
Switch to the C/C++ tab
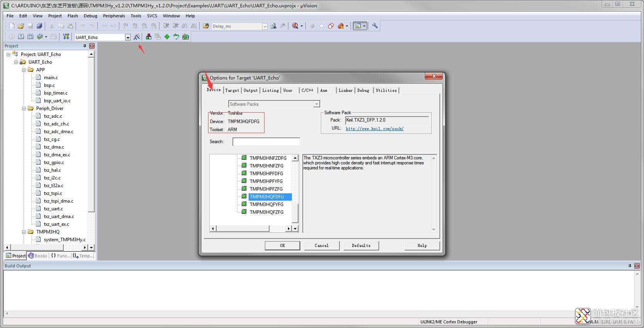[x=307, y=90]
